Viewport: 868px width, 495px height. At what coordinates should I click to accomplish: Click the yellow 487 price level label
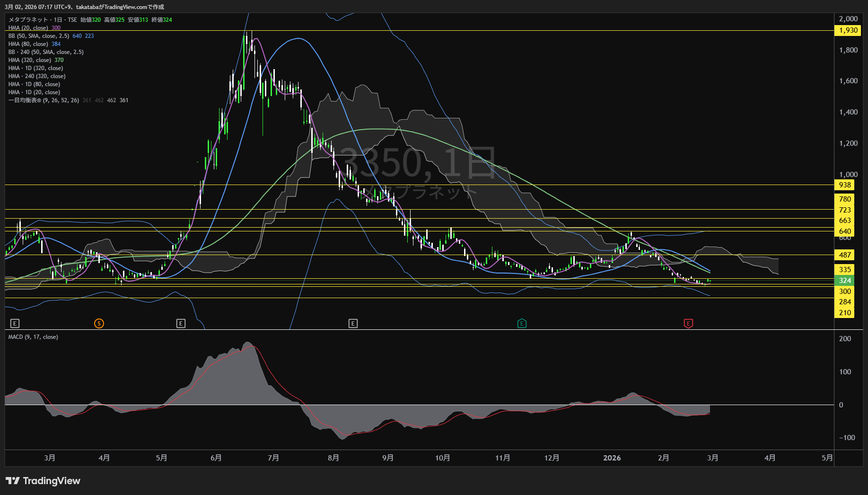(x=845, y=255)
